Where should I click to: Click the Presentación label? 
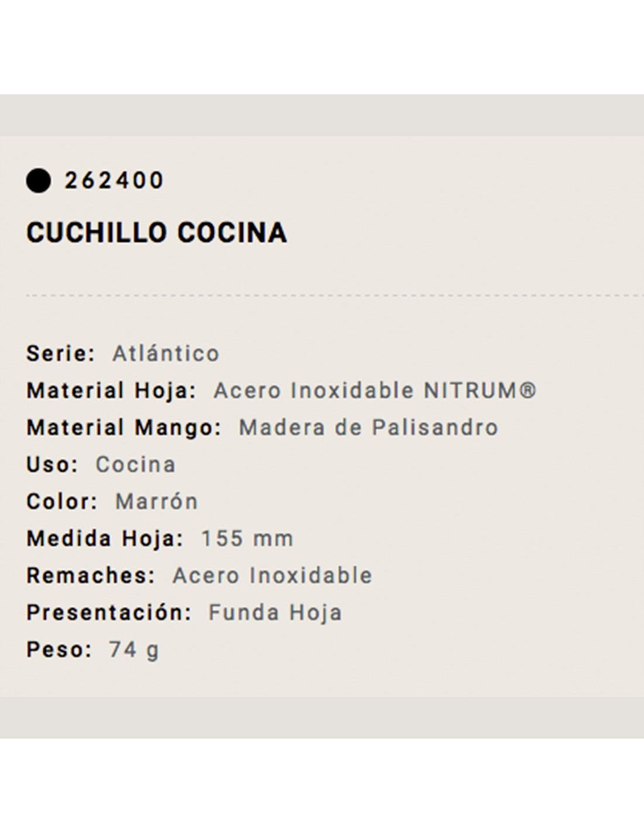[109, 613]
